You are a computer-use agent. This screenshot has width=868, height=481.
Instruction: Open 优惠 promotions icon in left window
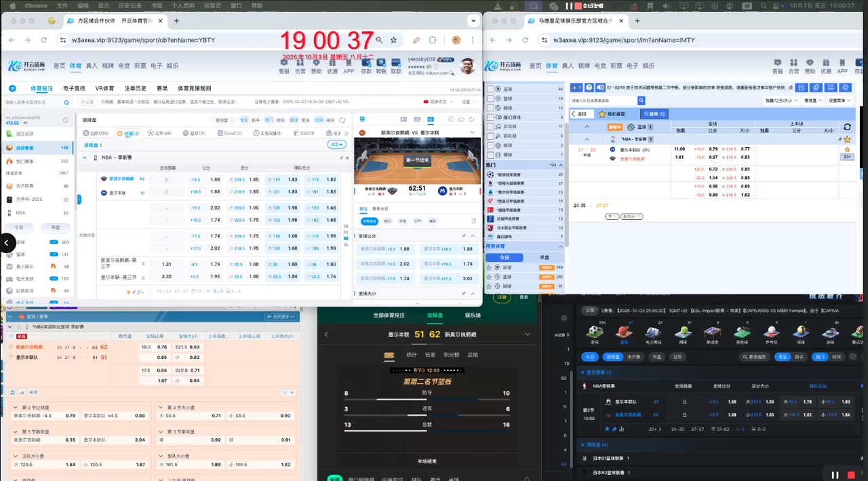click(332, 65)
